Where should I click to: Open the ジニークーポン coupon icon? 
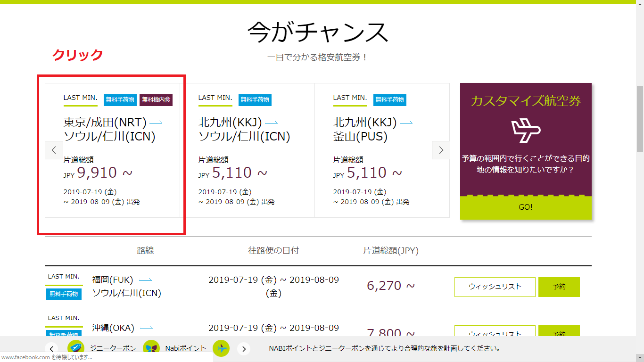76,348
